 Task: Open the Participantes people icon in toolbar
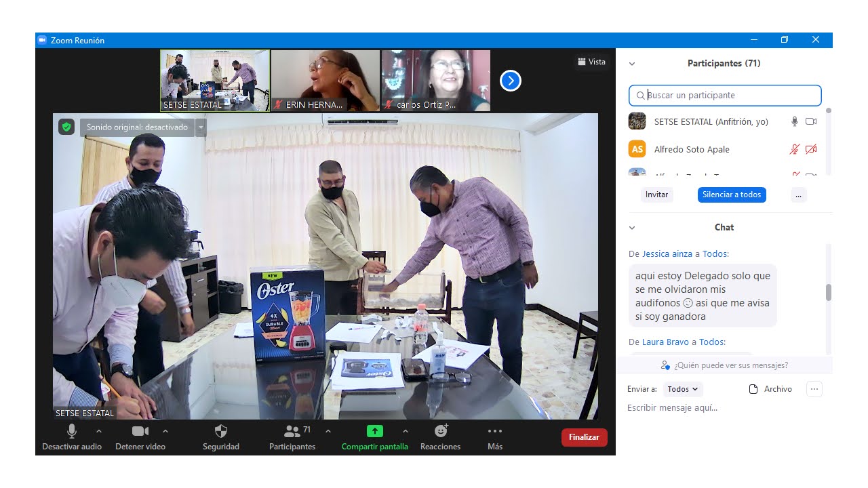[x=292, y=431]
